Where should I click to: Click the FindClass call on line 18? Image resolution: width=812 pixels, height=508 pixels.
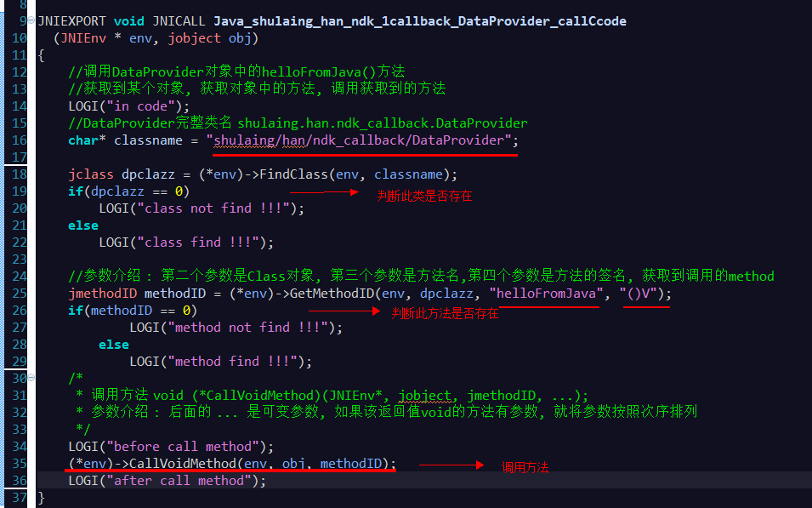click(293, 174)
